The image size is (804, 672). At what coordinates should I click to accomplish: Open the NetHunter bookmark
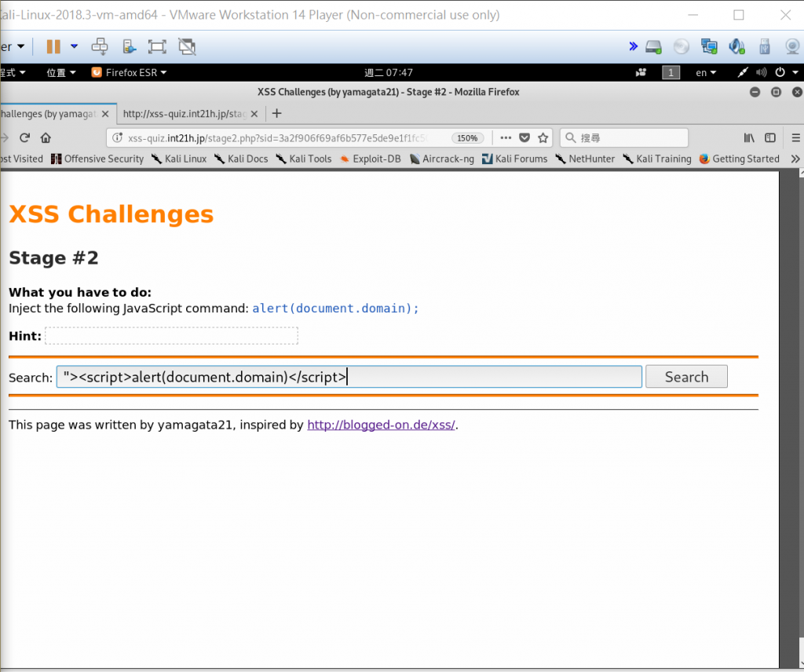pos(585,159)
